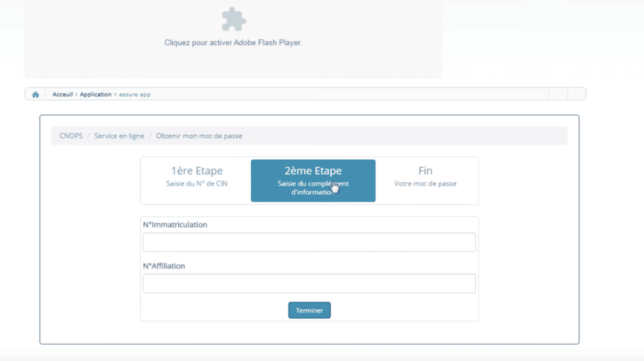Click the N°Immatriculation field label
Screen dimensions: 644x361
point(175,225)
